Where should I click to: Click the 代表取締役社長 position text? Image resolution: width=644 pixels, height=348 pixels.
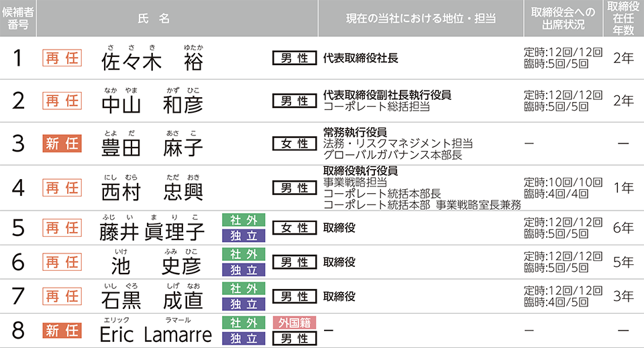coord(360,58)
